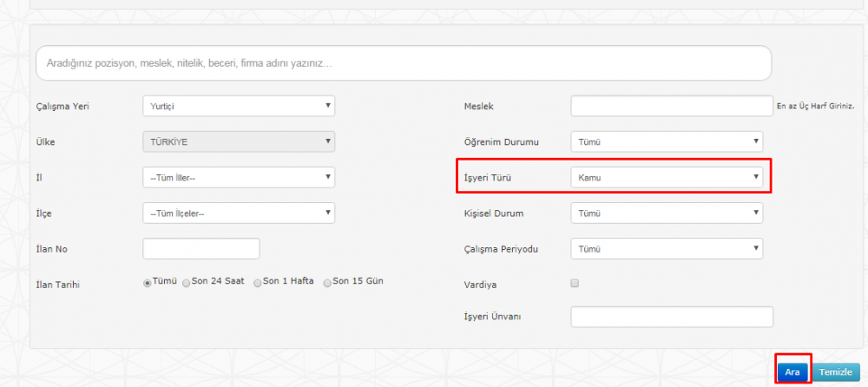
Task: Click the İşyeri Türü label text
Action: click(492, 178)
